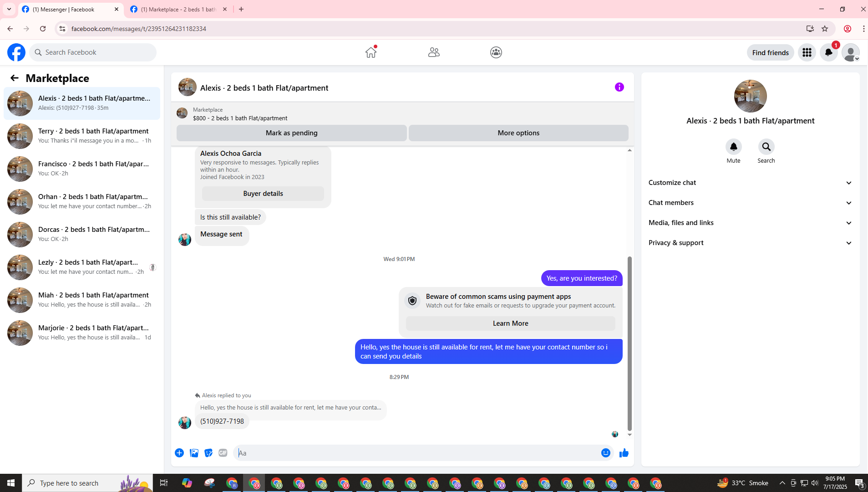Open the Alexis conversation in list

click(82, 103)
